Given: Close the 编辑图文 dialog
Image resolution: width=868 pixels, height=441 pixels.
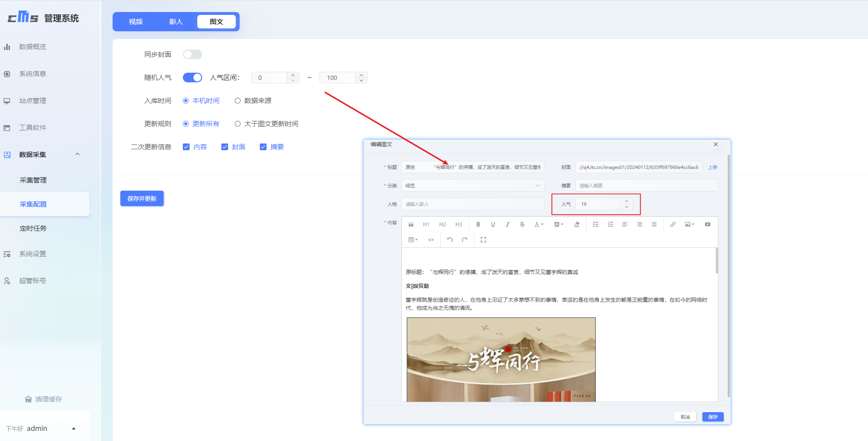Looking at the screenshot, I should (715, 144).
